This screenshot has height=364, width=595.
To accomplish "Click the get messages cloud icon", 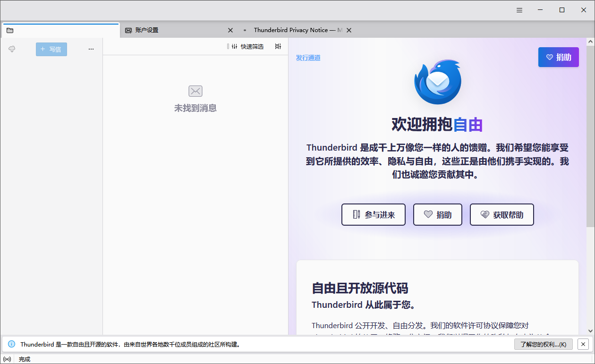I will pyautogui.click(x=12, y=49).
